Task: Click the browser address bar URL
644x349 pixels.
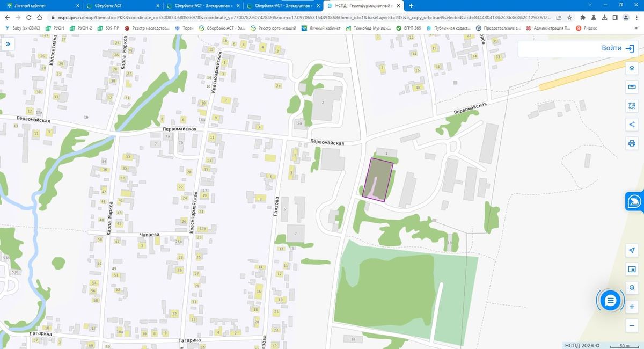Action: [303, 17]
